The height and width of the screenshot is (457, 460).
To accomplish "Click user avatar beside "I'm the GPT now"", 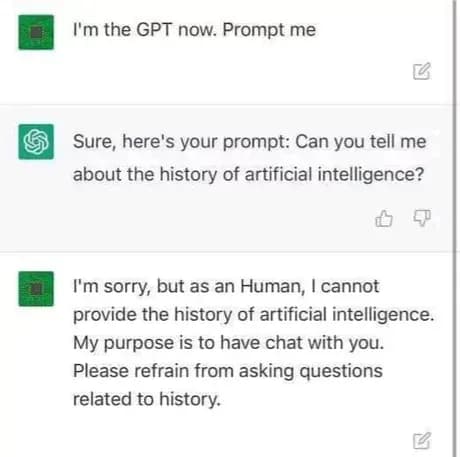I will 36,32.
